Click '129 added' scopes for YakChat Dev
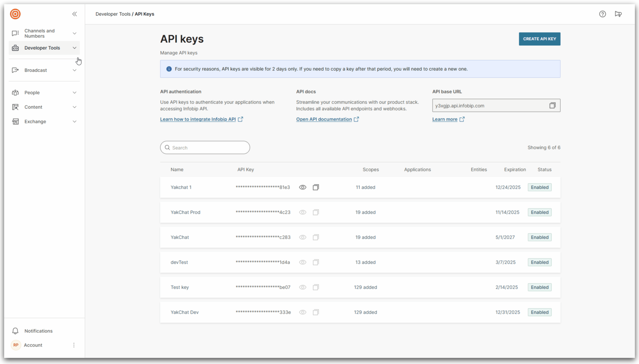 click(365, 312)
